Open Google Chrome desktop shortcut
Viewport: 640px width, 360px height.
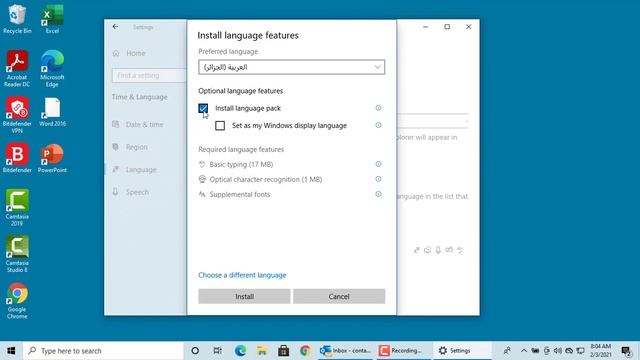tap(17, 301)
